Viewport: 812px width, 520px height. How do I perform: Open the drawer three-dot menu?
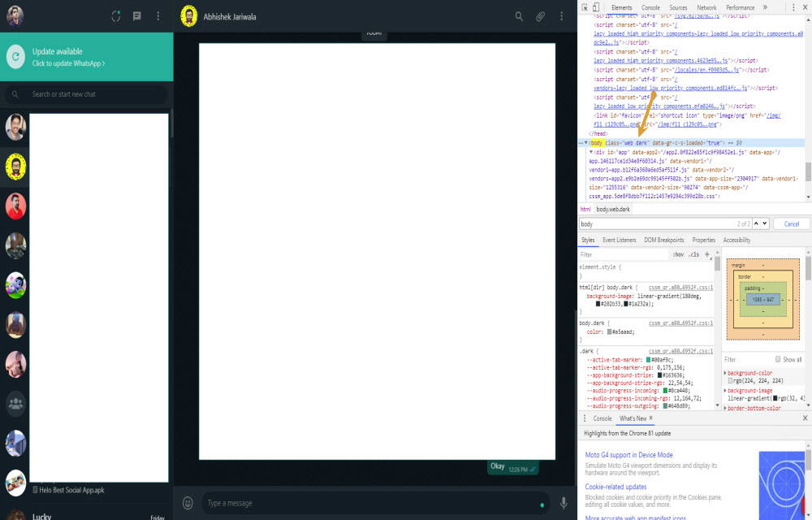click(585, 418)
